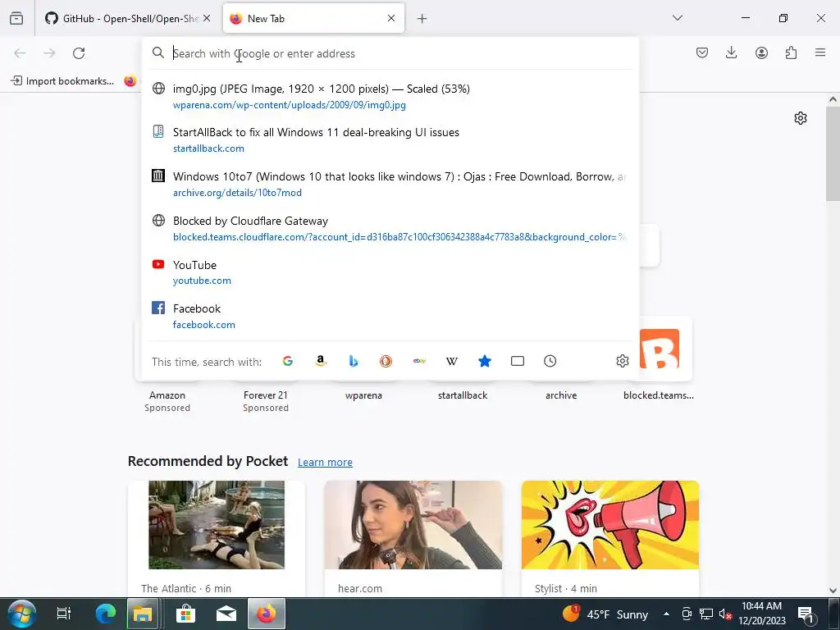Open youtube.com URL
The image size is (840, 630).
202,281
